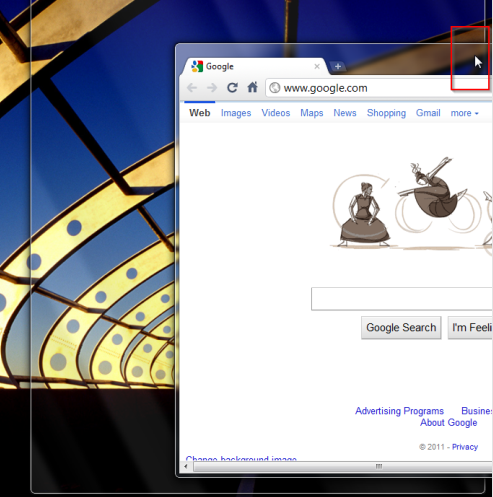Reload the Google page
493x497 pixels.
232,88
